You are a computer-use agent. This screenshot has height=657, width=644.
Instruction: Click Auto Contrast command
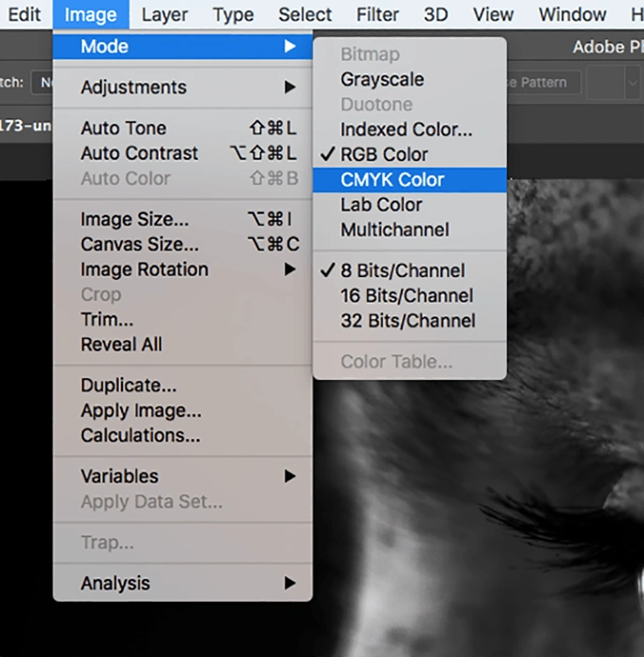(x=139, y=153)
